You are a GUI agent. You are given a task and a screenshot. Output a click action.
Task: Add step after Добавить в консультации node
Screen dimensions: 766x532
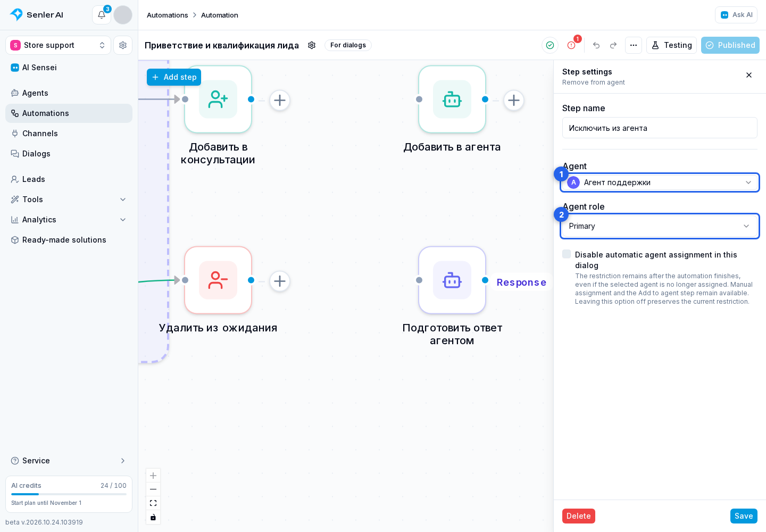(x=280, y=100)
